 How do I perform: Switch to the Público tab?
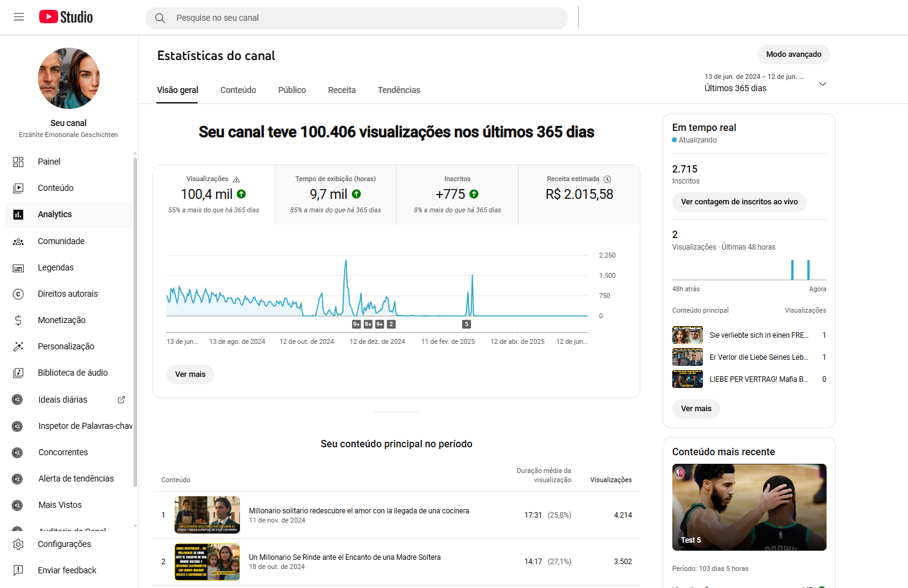tap(292, 90)
